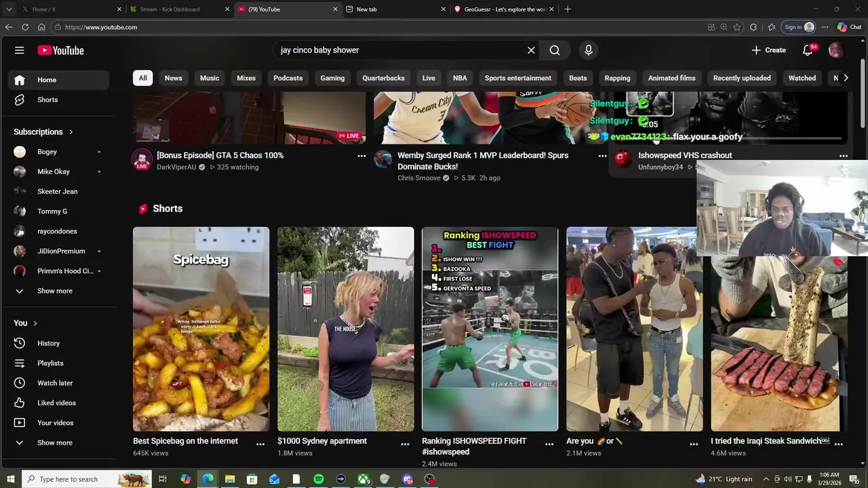
Task: Select the Gaming filter chip
Action: click(332, 78)
